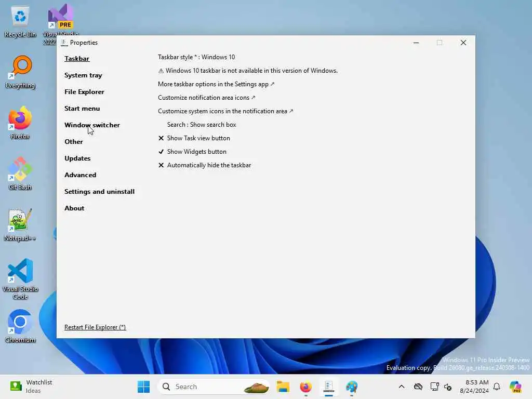Image resolution: width=532 pixels, height=399 pixels.
Task: Open Git Bash desktop shortcut
Action: coord(20,174)
